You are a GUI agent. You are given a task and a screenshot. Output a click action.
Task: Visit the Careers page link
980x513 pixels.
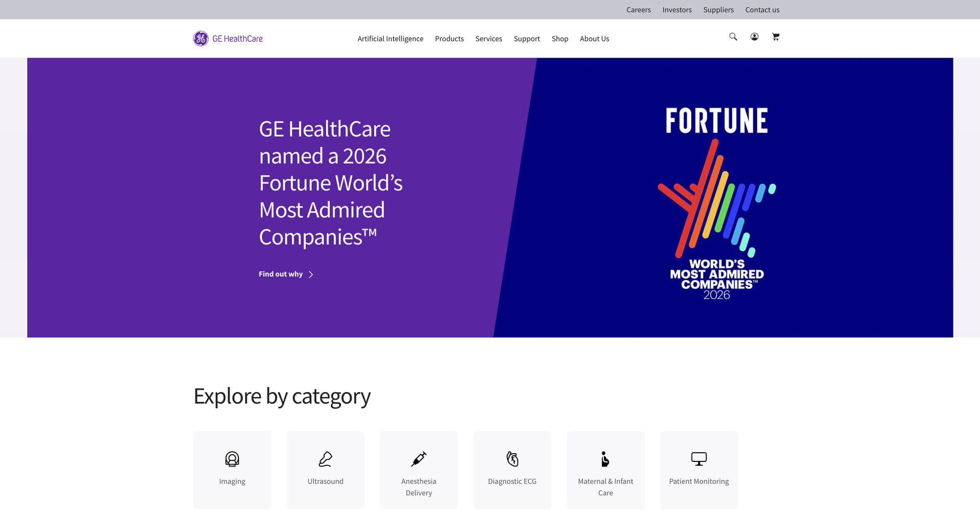(x=639, y=9)
